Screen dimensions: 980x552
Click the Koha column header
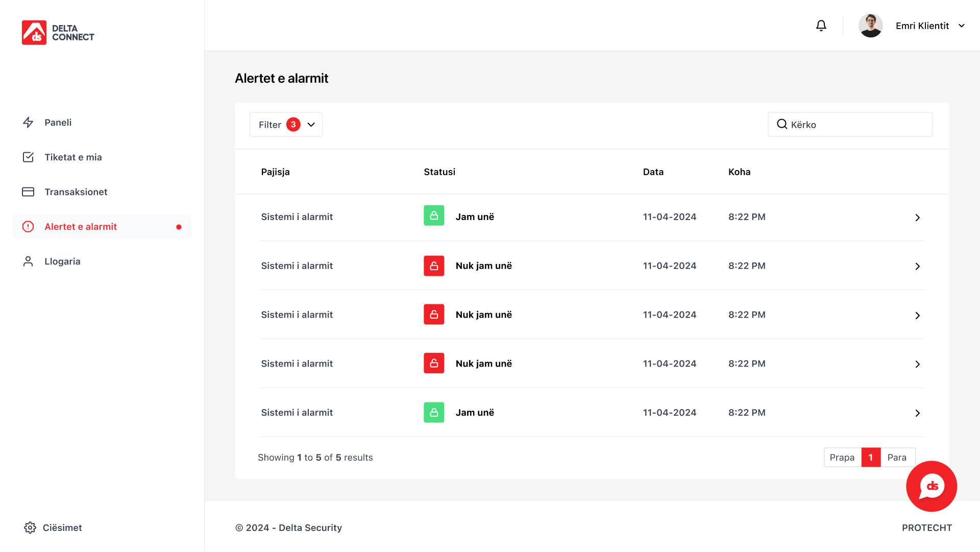(739, 172)
